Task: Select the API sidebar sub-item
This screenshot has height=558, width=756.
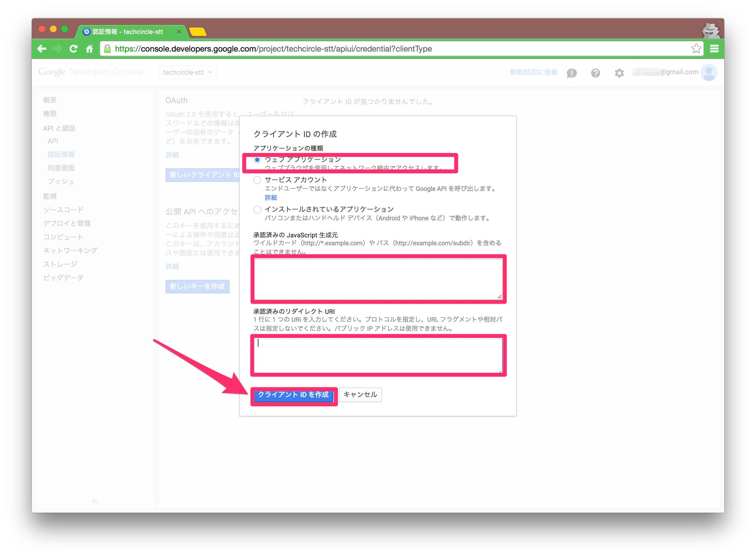Action: pos(53,141)
